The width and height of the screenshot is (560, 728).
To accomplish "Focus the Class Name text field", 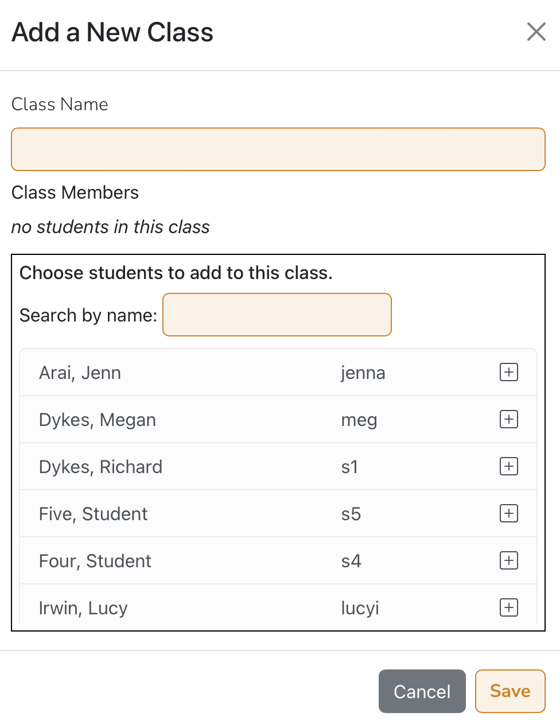I will pos(278,149).
